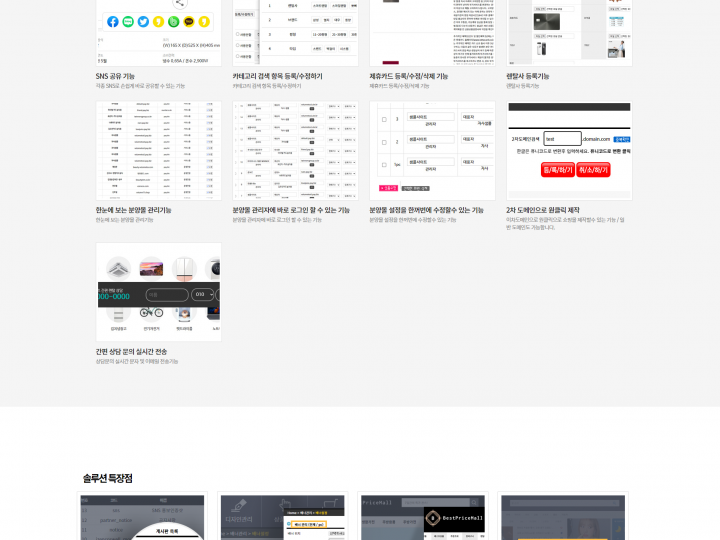Image resolution: width=720 pixels, height=540 pixels.
Task: Click the Twitter share icon
Action: [x=143, y=21]
